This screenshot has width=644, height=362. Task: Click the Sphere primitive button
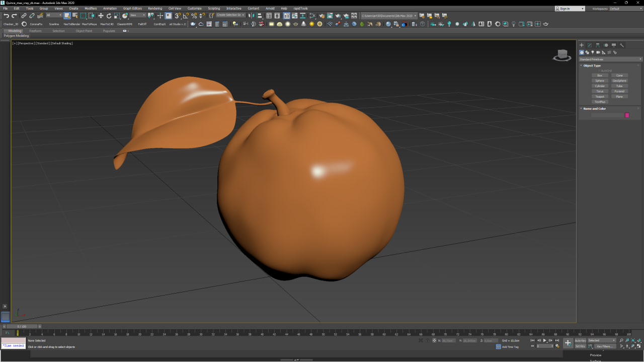600,81
